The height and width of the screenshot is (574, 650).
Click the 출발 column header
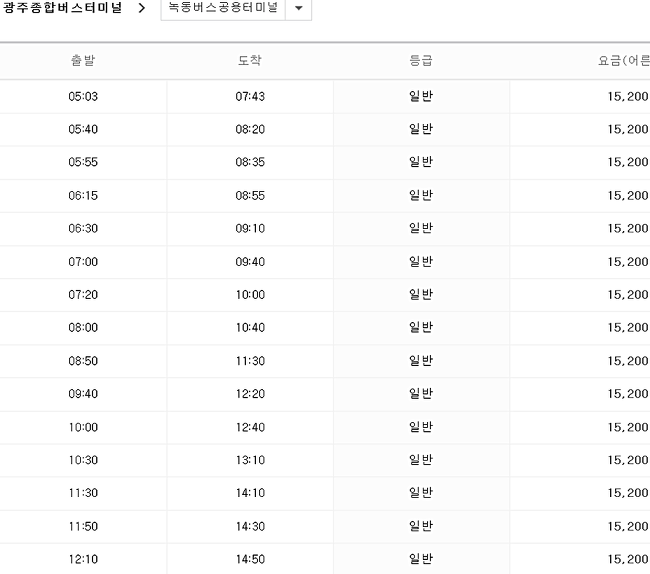point(83,61)
